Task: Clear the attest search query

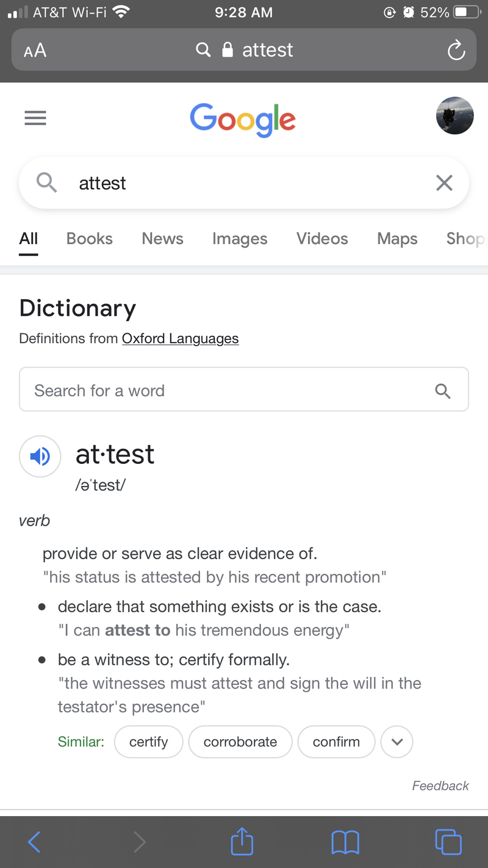Action: coord(444,183)
